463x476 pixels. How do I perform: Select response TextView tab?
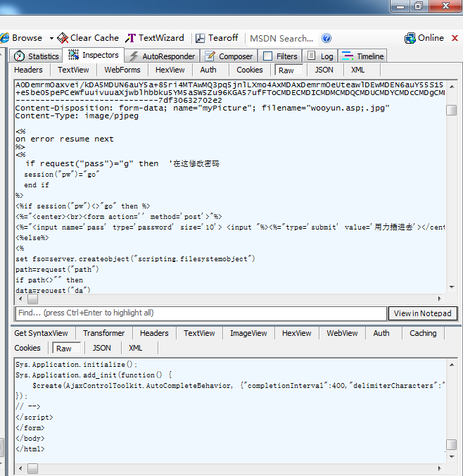click(x=199, y=333)
